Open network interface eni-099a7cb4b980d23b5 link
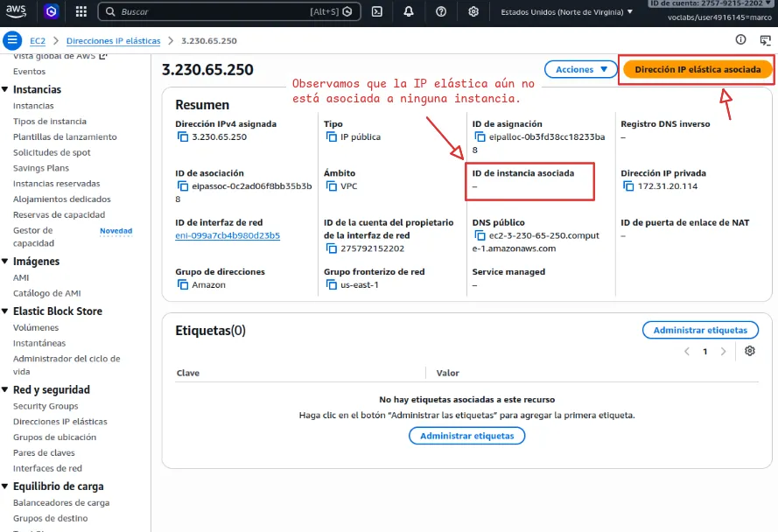The height and width of the screenshot is (532, 778). click(228, 235)
